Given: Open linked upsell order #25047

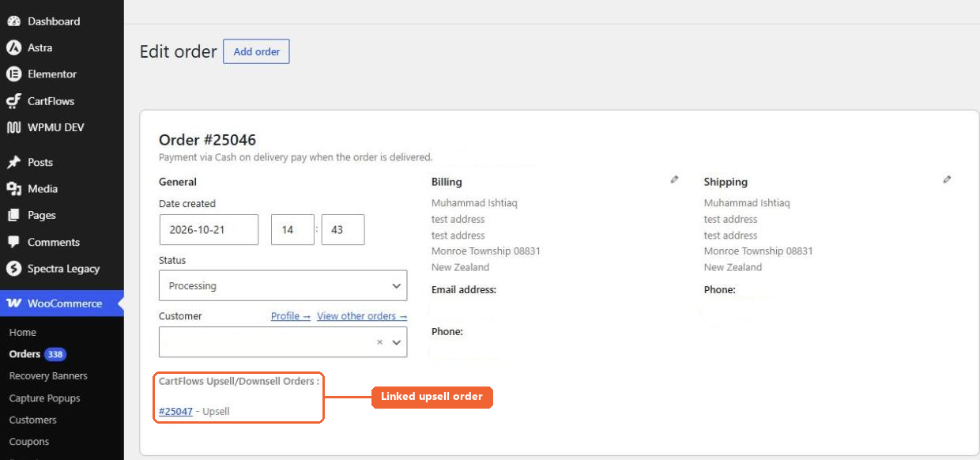Looking at the screenshot, I should tap(175, 411).
